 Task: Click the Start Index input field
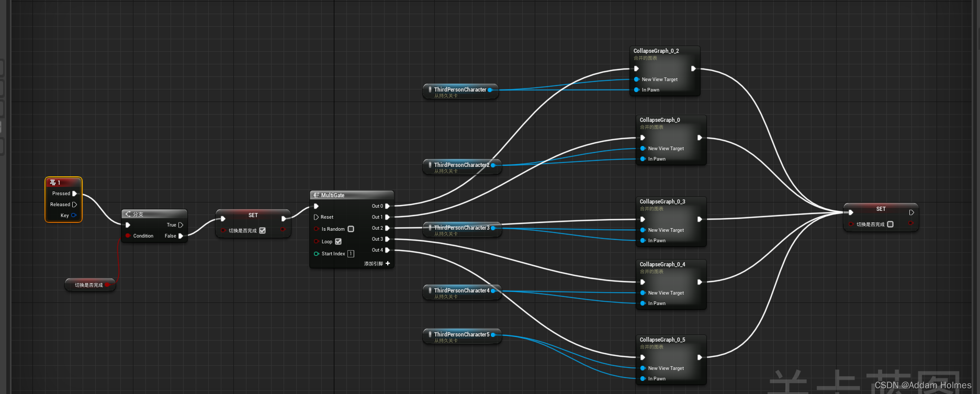point(351,254)
